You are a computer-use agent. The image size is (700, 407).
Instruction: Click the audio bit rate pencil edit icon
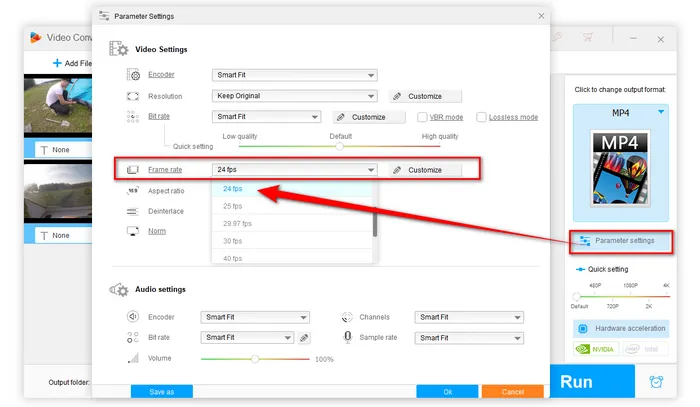click(x=305, y=338)
